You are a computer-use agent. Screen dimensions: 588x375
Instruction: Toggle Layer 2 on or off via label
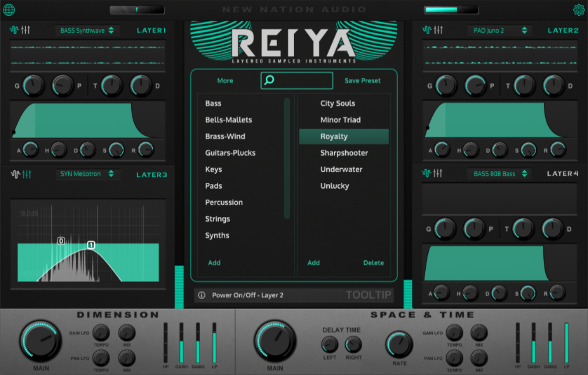tap(563, 31)
